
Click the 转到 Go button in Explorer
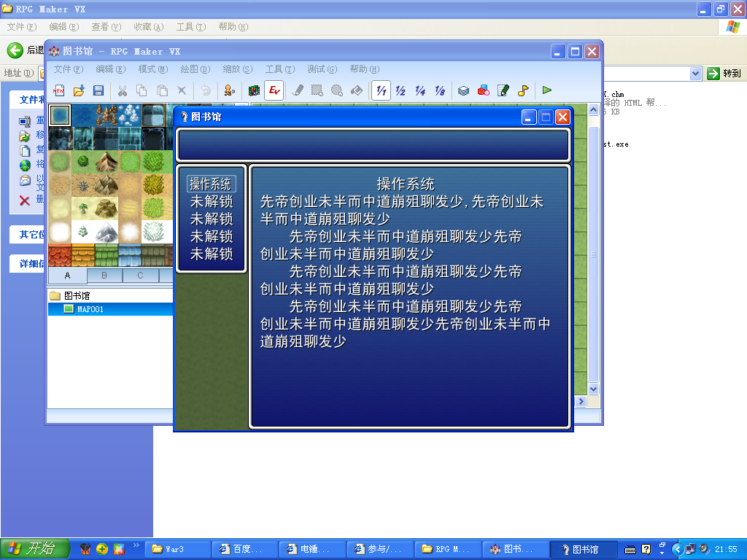[724, 74]
